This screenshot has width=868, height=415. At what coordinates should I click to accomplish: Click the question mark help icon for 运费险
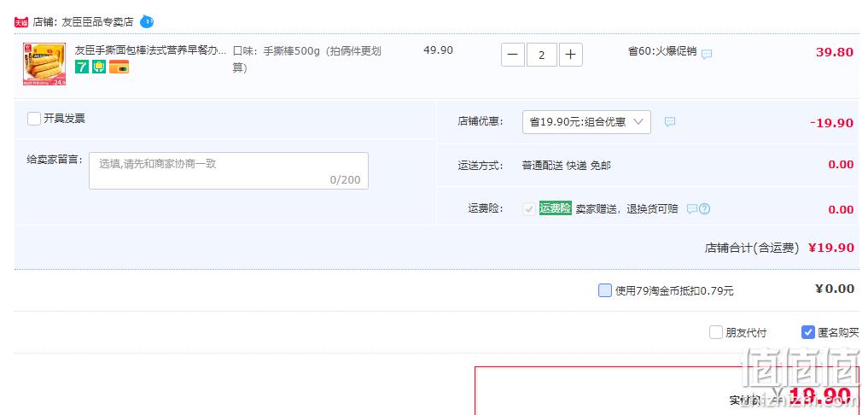(x=704, y=209)
